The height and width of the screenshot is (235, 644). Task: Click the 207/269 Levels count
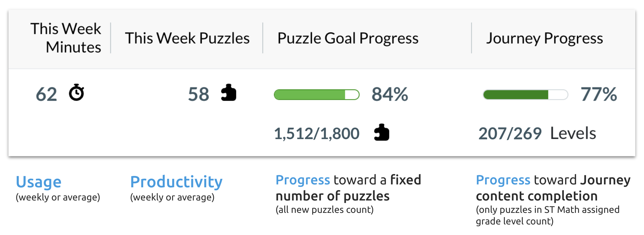click(537, 133)
